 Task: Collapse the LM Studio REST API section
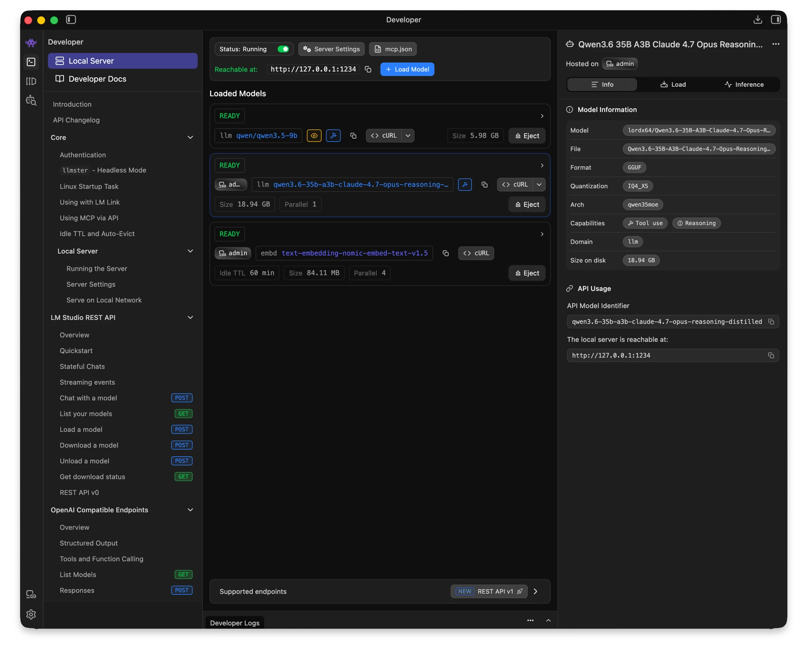coord(190,317)
